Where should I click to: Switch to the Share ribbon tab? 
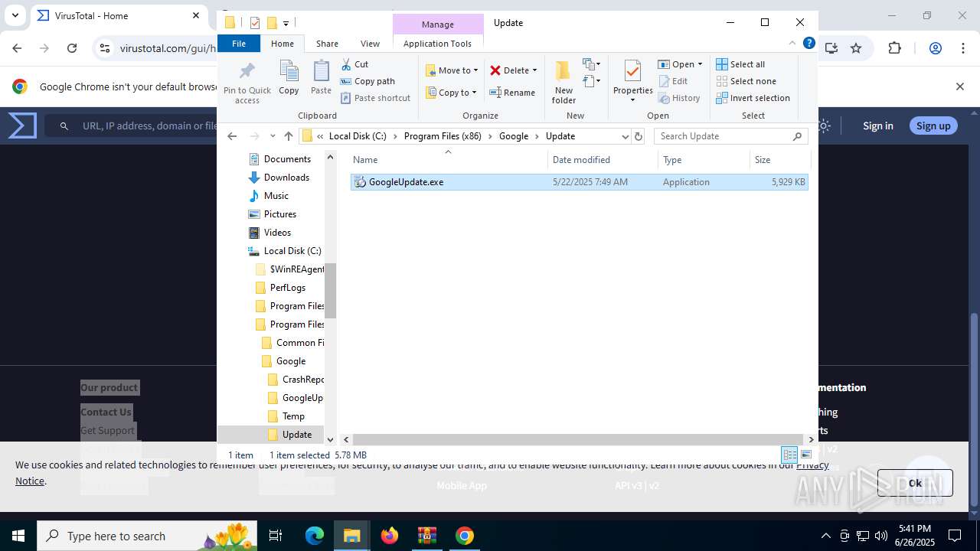(x=327, y=44)
